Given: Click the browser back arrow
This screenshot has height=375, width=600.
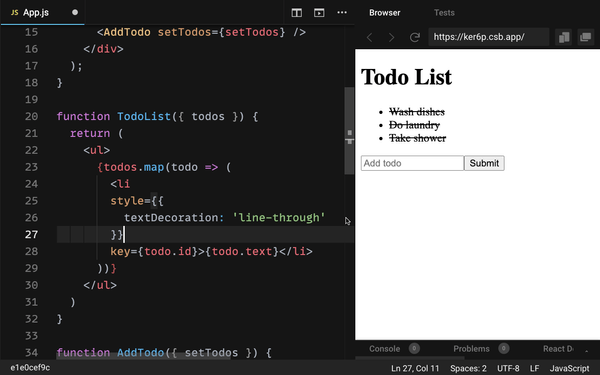Looking at the screenshot, I should [369, 37].
